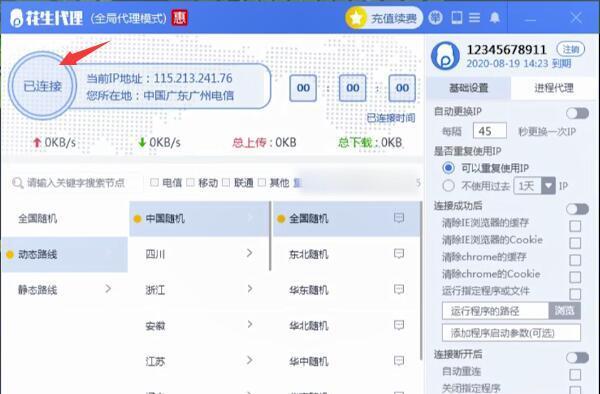The image size is (600, 394).
Task: Click the search magnifier icon
Action: [17, 183]
